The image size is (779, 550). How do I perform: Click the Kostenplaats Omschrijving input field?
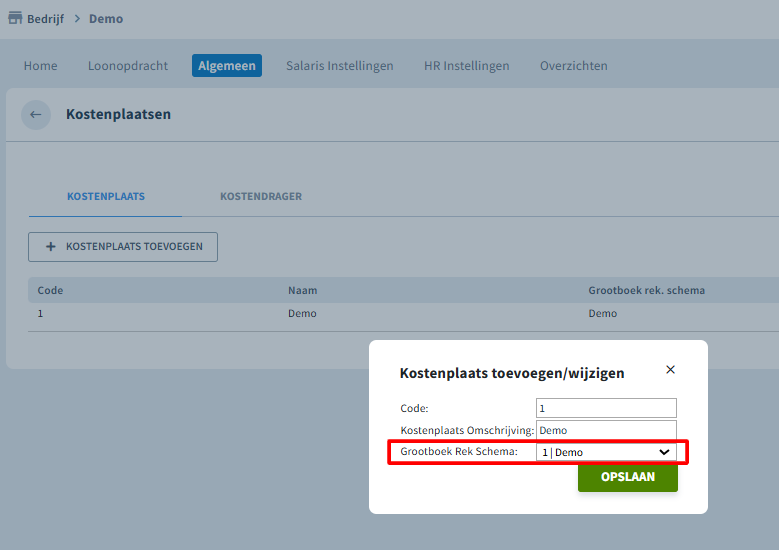coord(606,430)
